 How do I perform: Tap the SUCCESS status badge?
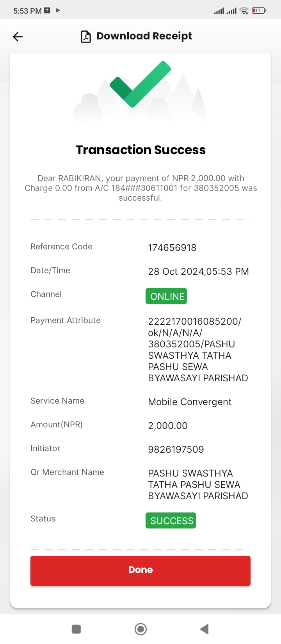tap(171, 520)
